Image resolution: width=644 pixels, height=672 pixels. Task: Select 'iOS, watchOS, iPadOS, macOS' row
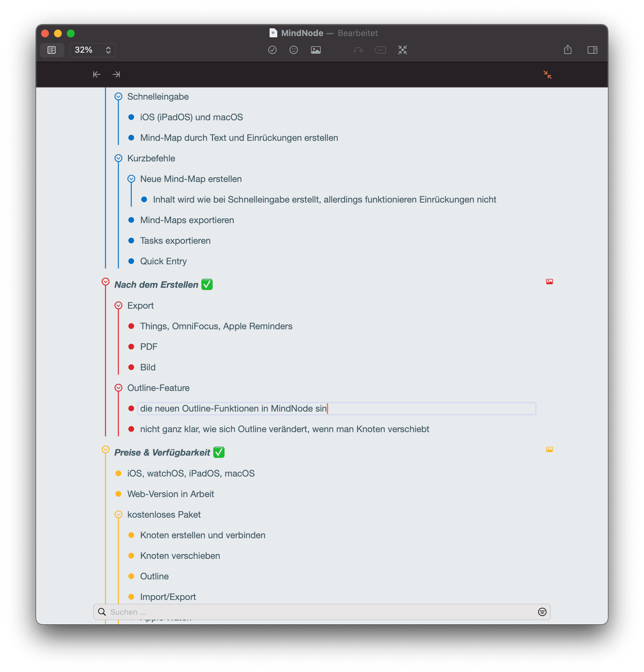(x=191, y=474)
